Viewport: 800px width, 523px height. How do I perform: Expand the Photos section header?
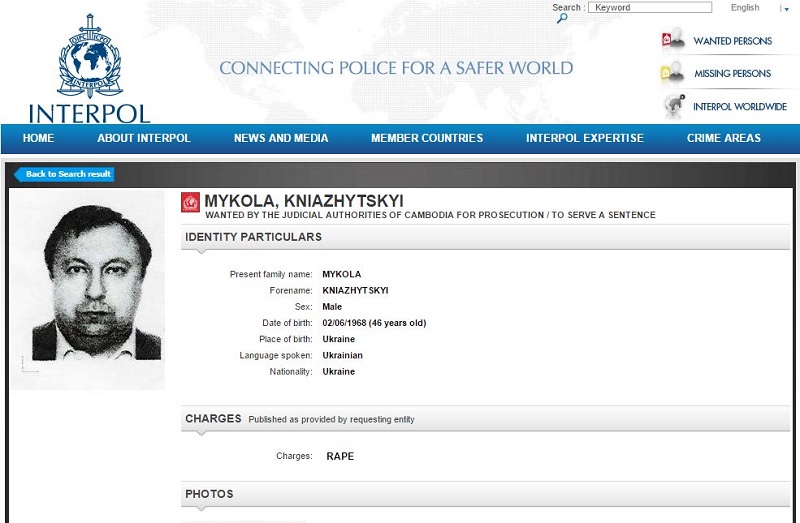[x=485, y=494]
